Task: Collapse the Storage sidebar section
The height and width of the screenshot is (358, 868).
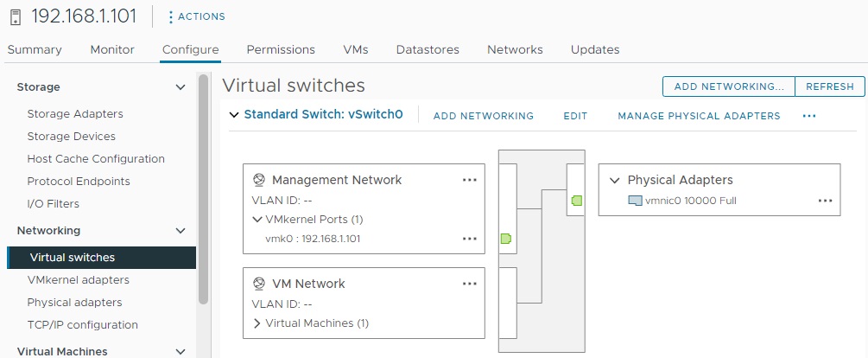Action: [181, 87]
